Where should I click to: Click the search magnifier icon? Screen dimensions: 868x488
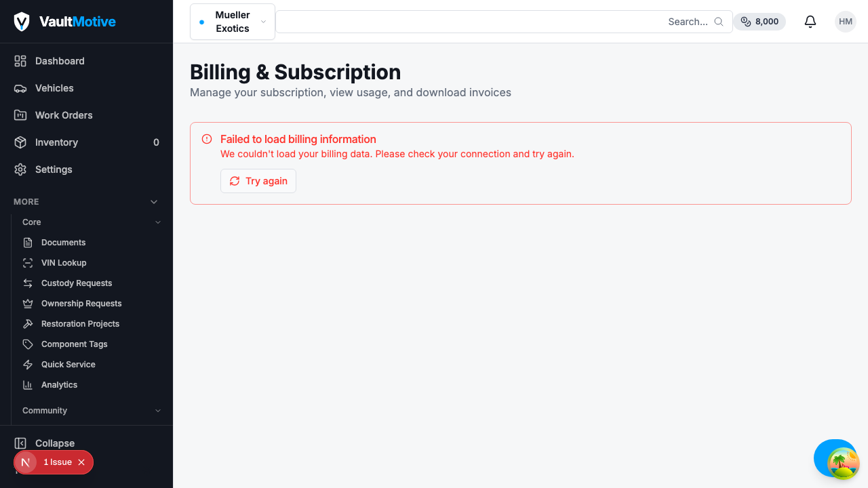coord(719,22)
